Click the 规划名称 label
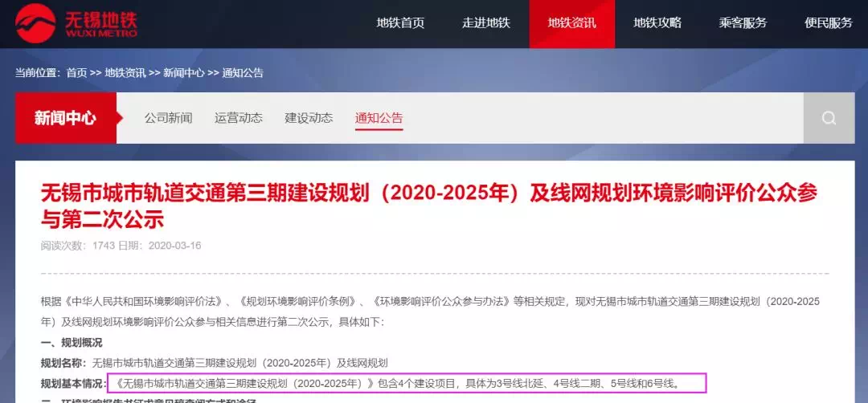 click(x=63, y=363)
